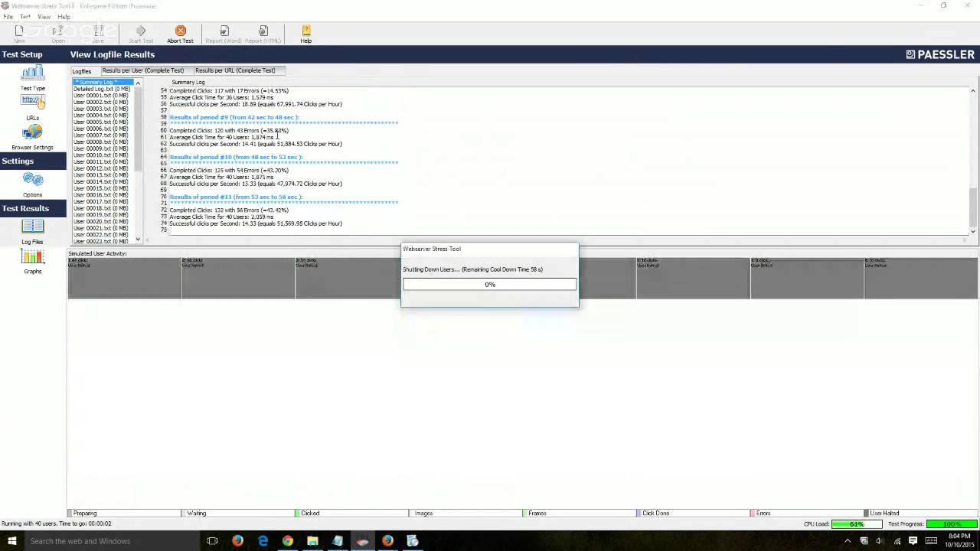Open Browser Settings in the sidebar
980x551 pixels.
(x=32, y=138)
